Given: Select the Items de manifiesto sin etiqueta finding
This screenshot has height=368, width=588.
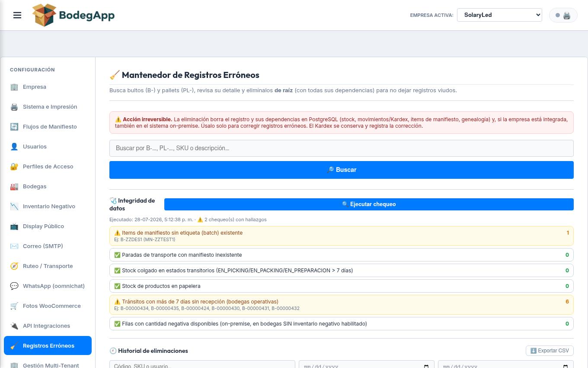Looking at the screenshot, I should (x=342, y=236).
